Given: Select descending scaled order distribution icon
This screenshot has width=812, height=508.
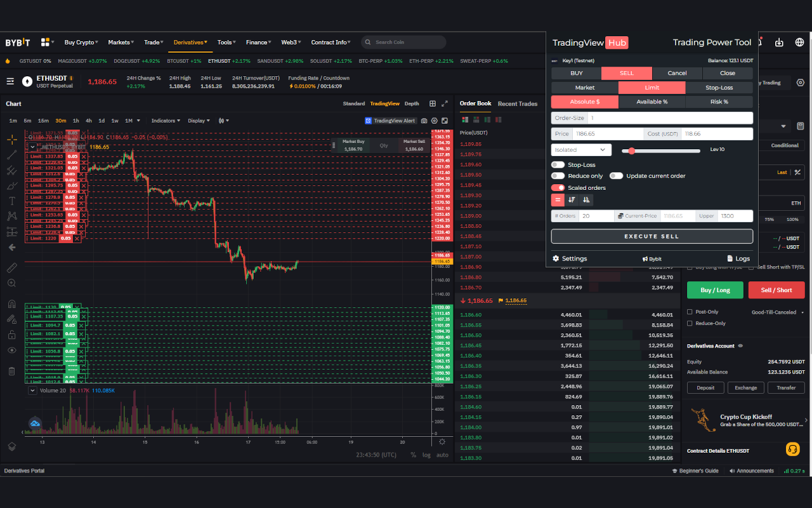Looking at the screenshot, I should tap(572, 199).
